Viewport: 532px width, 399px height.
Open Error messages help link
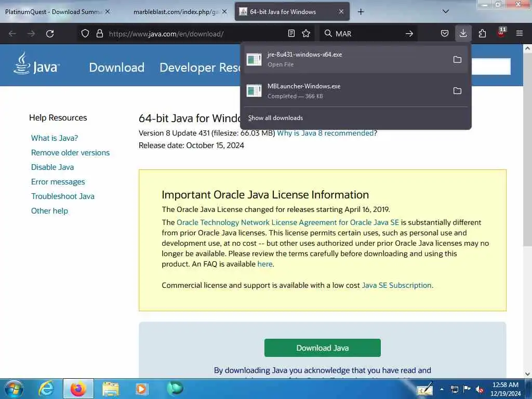coord(58,182)
